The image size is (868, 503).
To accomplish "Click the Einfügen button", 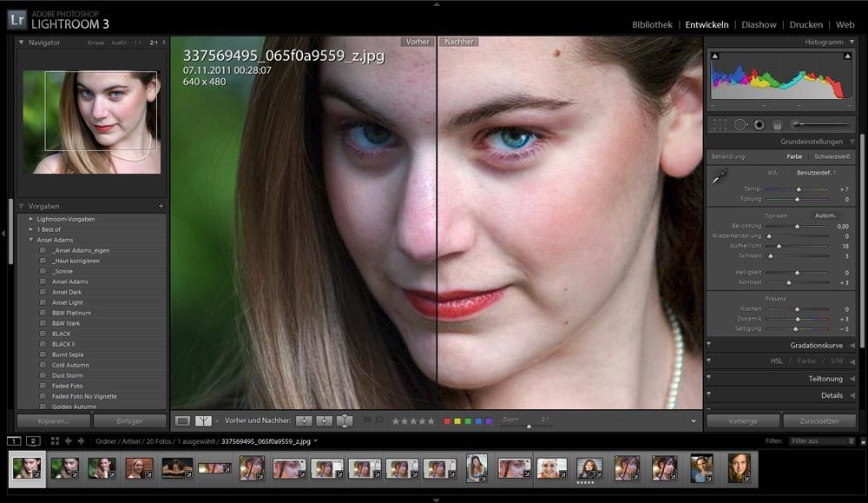I will click(x=129, y=421).
